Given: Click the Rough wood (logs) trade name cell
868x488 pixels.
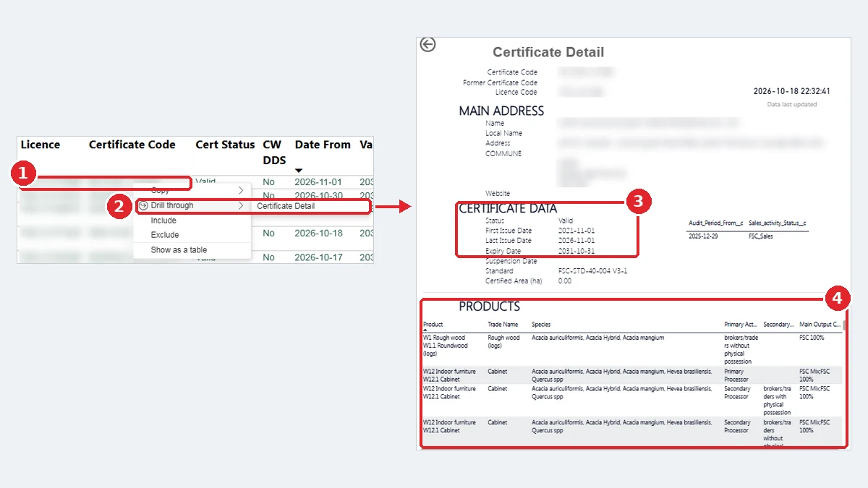Looking at the screenshot, I should [503, 341].
